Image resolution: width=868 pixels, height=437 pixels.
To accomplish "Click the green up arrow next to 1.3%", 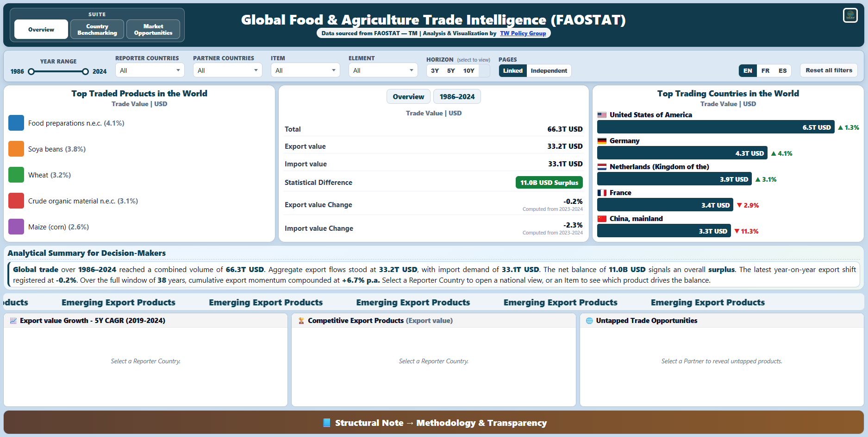I will click(x=840, y=127).
